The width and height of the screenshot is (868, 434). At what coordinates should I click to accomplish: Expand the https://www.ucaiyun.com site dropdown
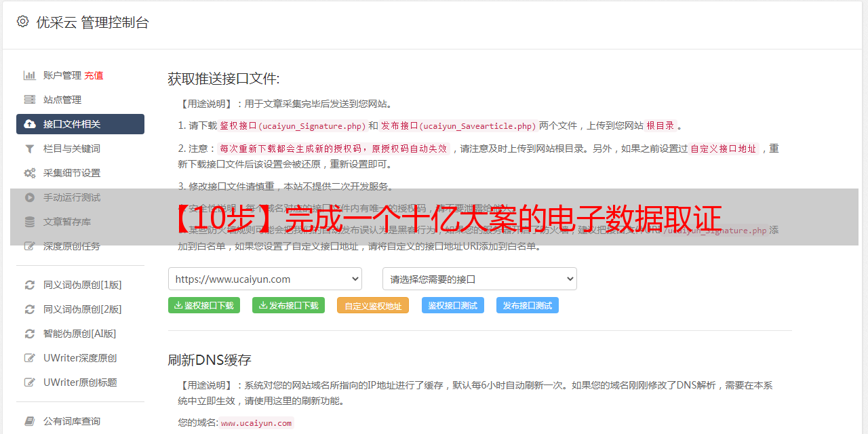click(265, 279)
